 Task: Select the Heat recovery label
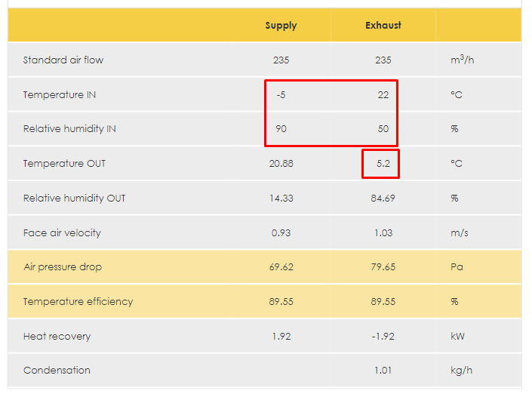tap(57, 337)
